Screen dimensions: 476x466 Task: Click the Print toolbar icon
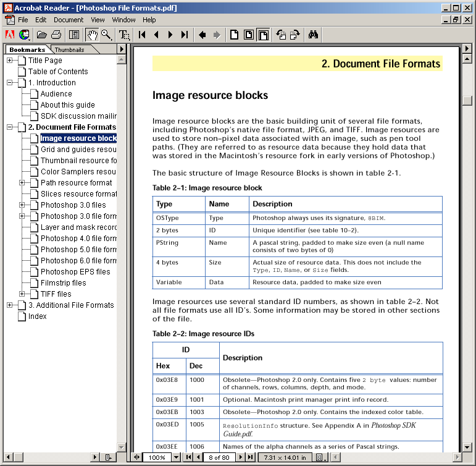[56, 35]
